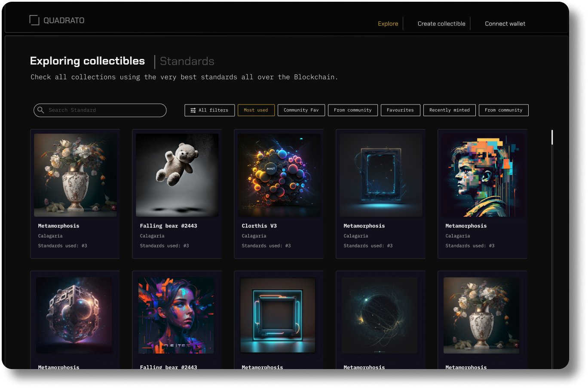588x388 pixels.
Task: Open the dark sphere with orbits artwork
Action: tap(380, 315)
